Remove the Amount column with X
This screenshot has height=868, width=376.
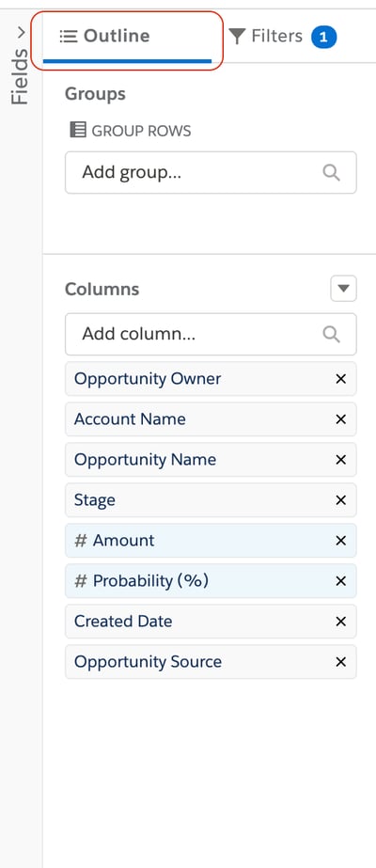pyautogui.click(x=340, y=541)
